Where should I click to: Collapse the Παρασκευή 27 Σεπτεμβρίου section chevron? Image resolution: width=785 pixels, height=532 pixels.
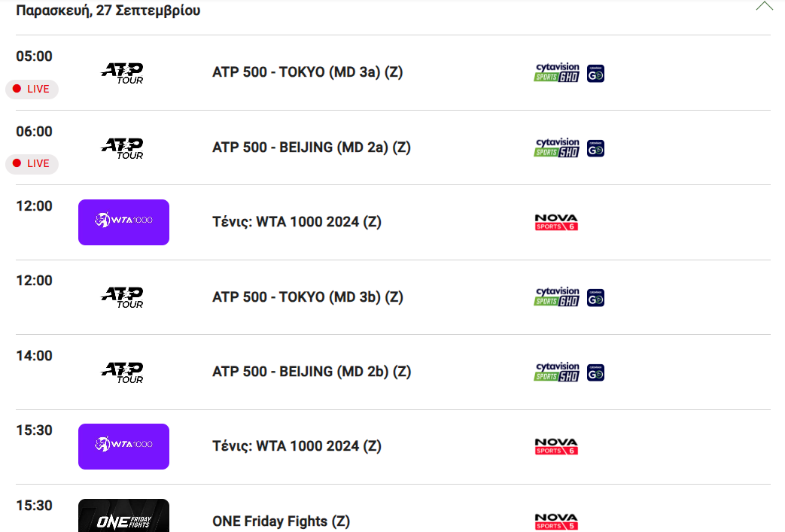point(764,7)
